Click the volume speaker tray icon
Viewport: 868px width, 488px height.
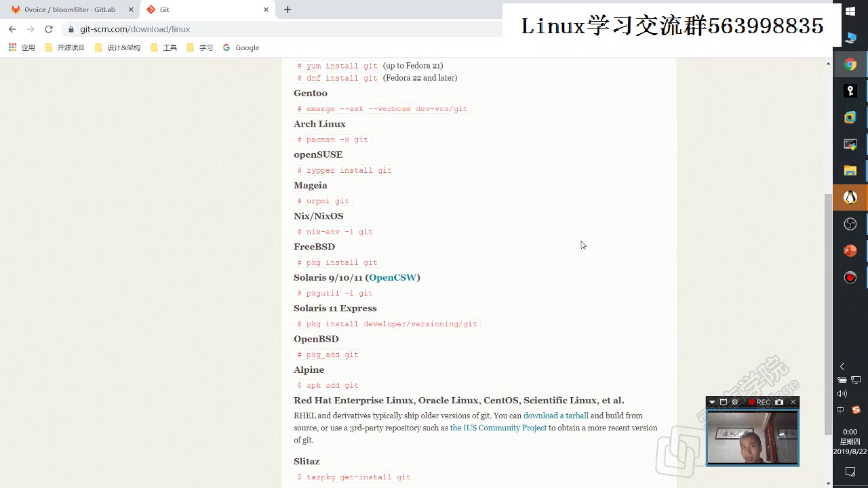tap(842, 394)
